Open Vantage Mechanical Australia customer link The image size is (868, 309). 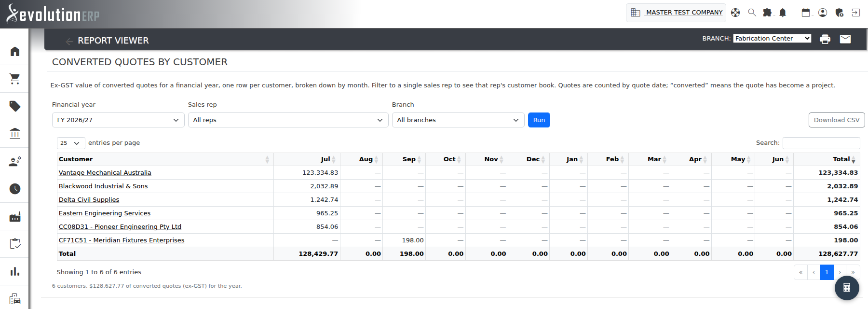coord(105,173)
